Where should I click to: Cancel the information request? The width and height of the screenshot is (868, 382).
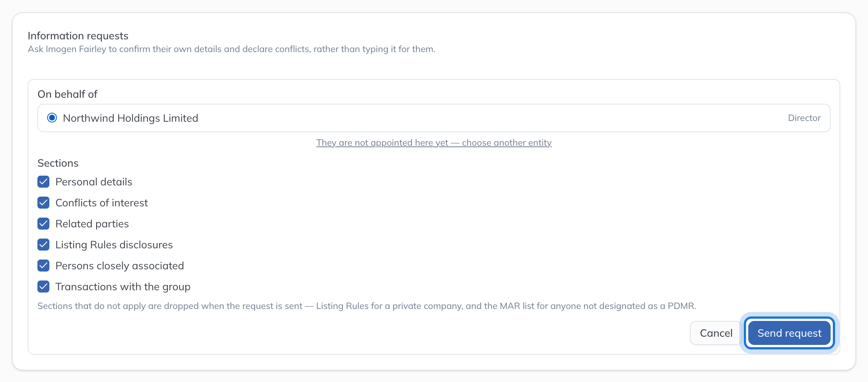click(x=716, y=333)
